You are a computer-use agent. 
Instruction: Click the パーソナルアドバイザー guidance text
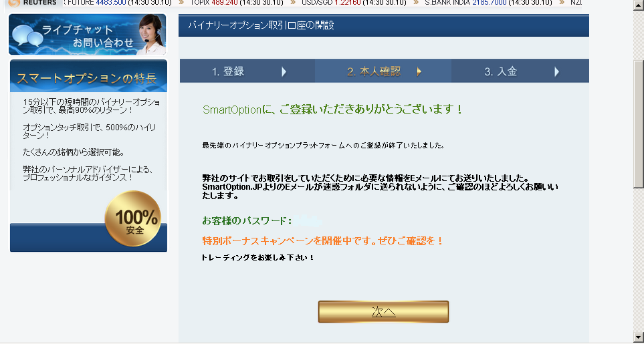click(88, 174)
